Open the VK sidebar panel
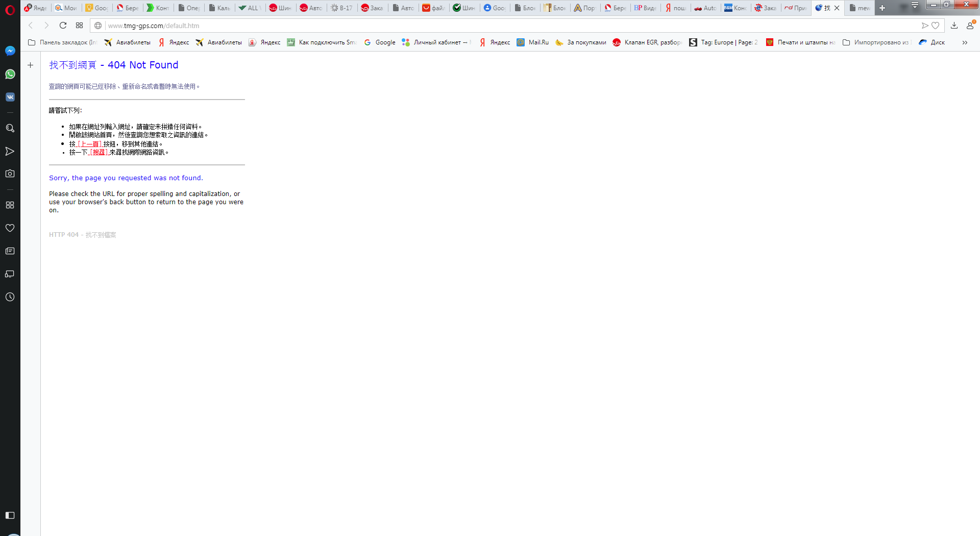Image resolution: width=980 pixels, height=536 pixels. tap(10, 97)
